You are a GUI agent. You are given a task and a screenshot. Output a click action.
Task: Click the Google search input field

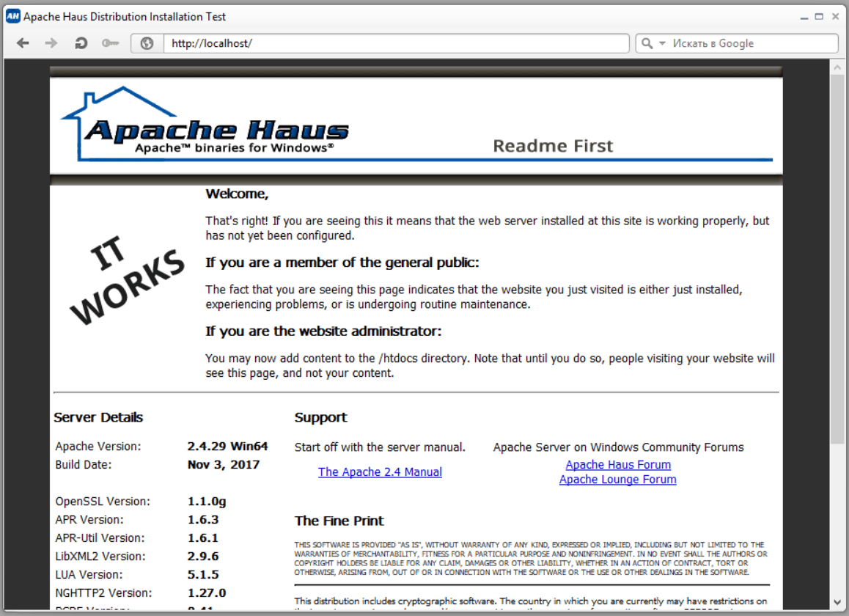[x=753, y=43]
